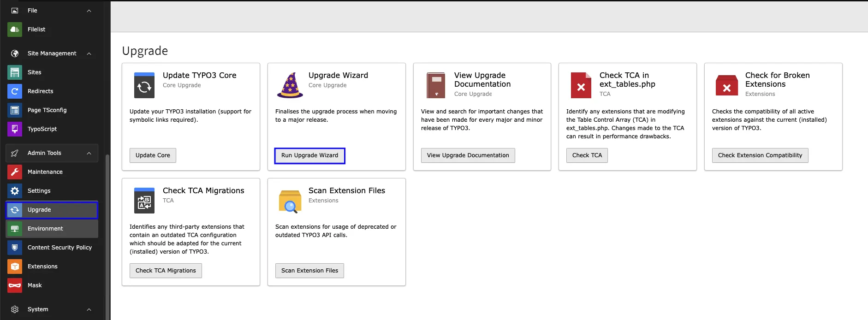Open the Environment module icon
The height and width of the screenshot is (320, 868).
pos(15,229)
